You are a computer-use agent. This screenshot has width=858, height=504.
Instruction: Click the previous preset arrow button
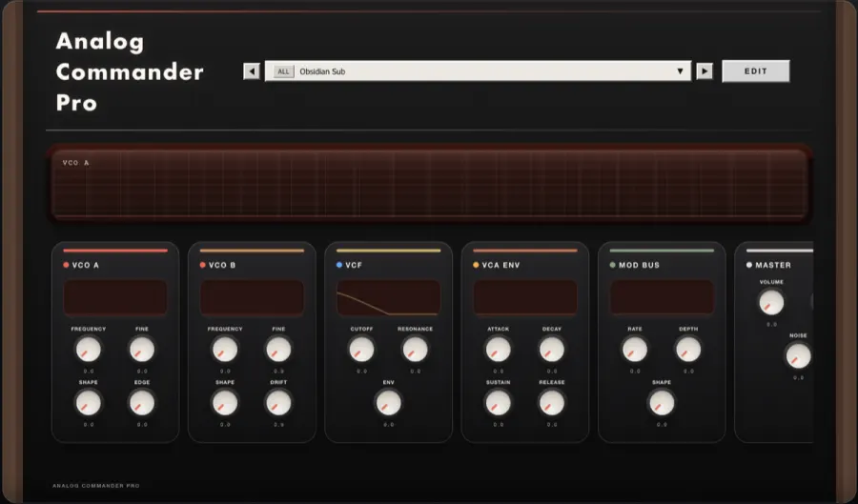click(252, 71)
